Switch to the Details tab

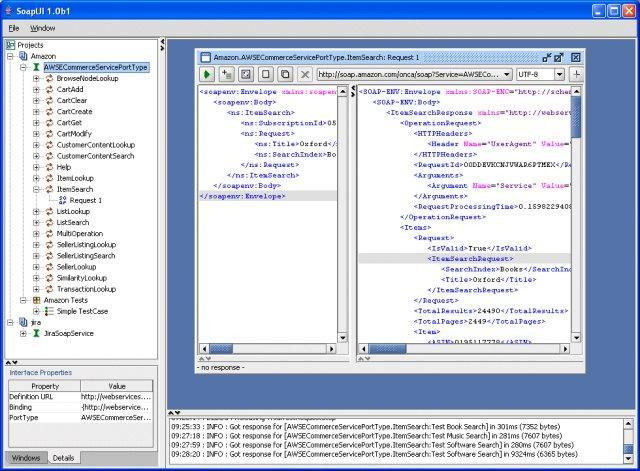(x=62, y=457)
